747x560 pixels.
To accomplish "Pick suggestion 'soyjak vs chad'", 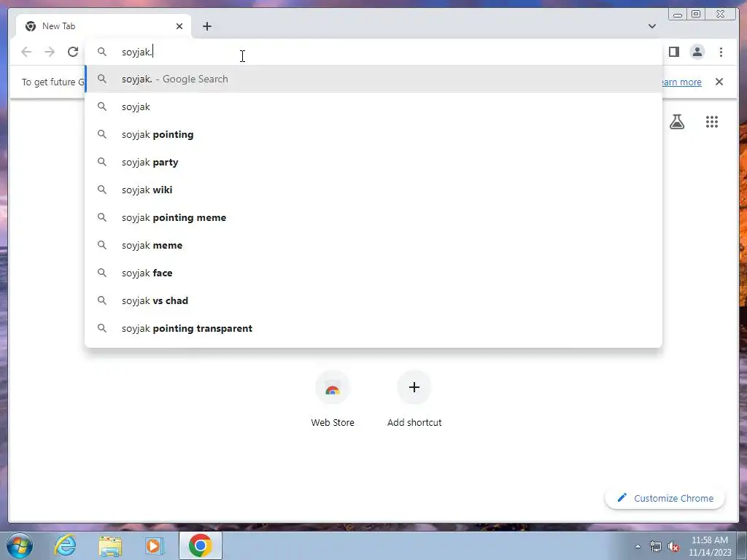I will (x=373, y=300).
